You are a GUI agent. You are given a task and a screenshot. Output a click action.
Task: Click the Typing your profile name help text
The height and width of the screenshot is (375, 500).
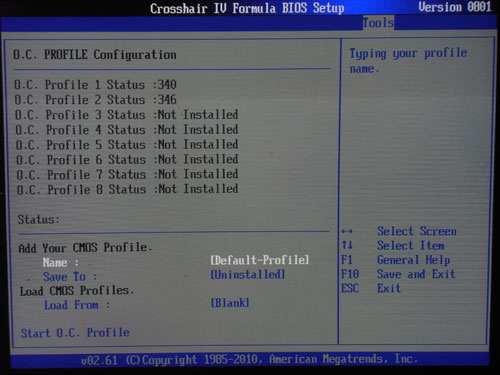point(408,61)
